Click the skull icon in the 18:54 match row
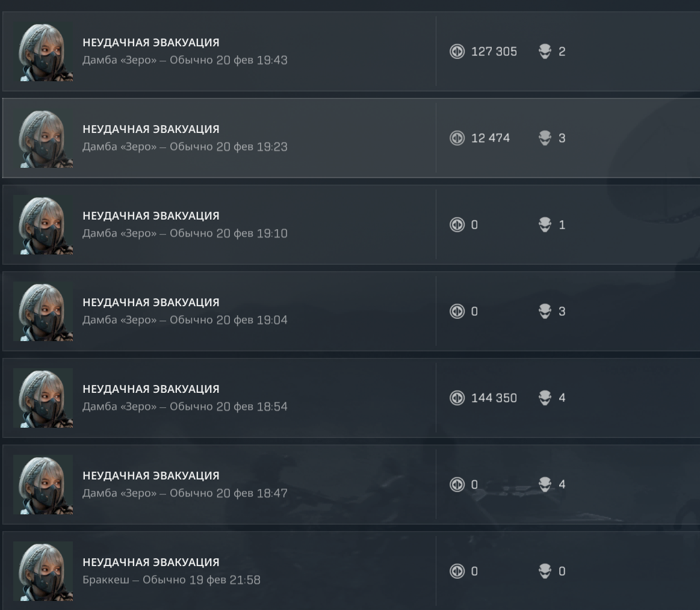The height and width of the screenshot is (610, 700). click(x=545, y=398)
